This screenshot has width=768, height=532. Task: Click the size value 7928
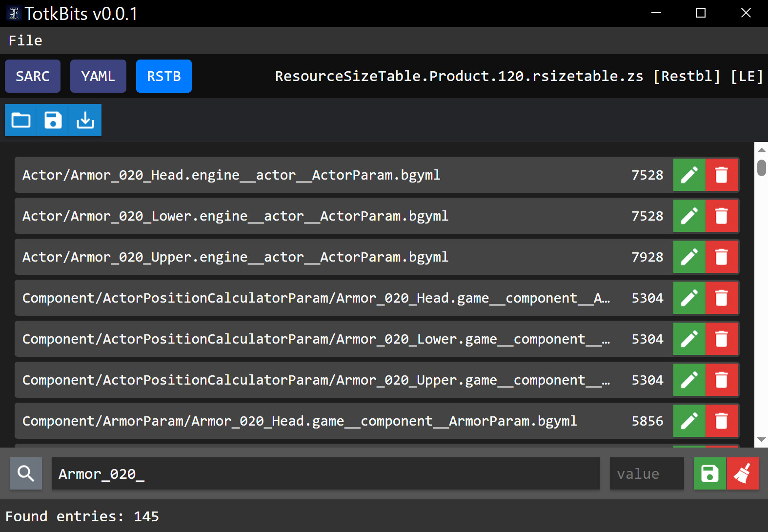tap(647, 257)
